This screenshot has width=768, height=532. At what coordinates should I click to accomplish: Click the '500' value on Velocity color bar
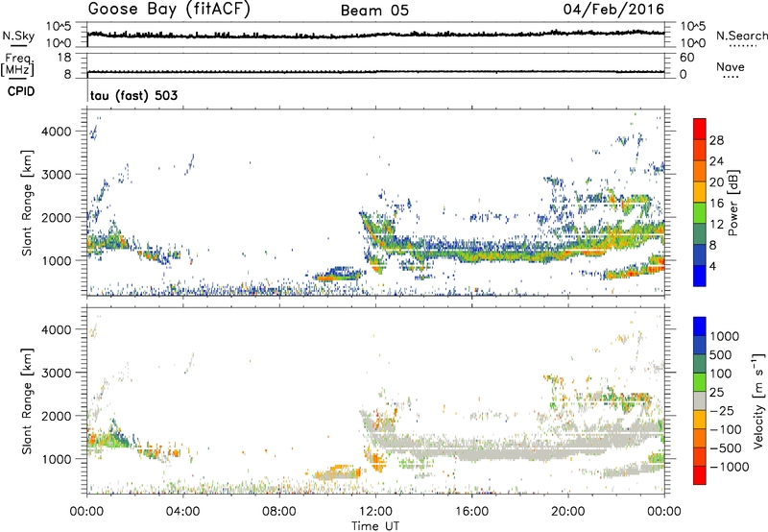(x=721, y=354)
